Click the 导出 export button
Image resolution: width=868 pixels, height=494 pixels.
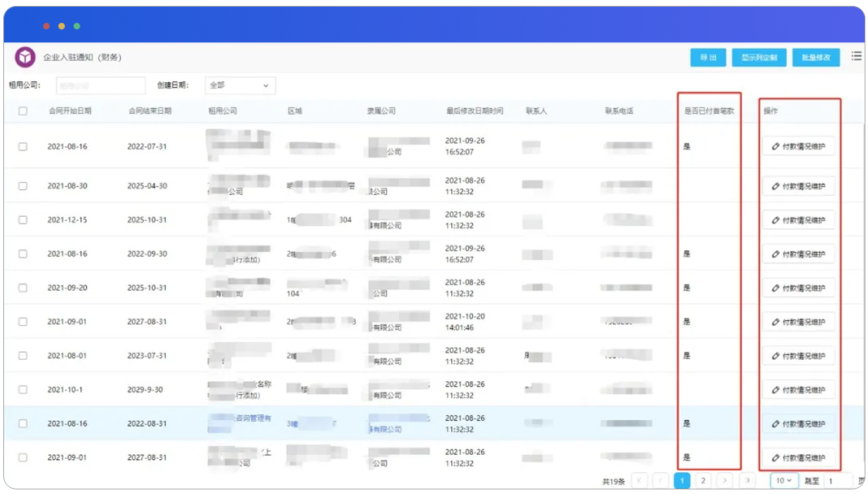[x=708, y=58]
